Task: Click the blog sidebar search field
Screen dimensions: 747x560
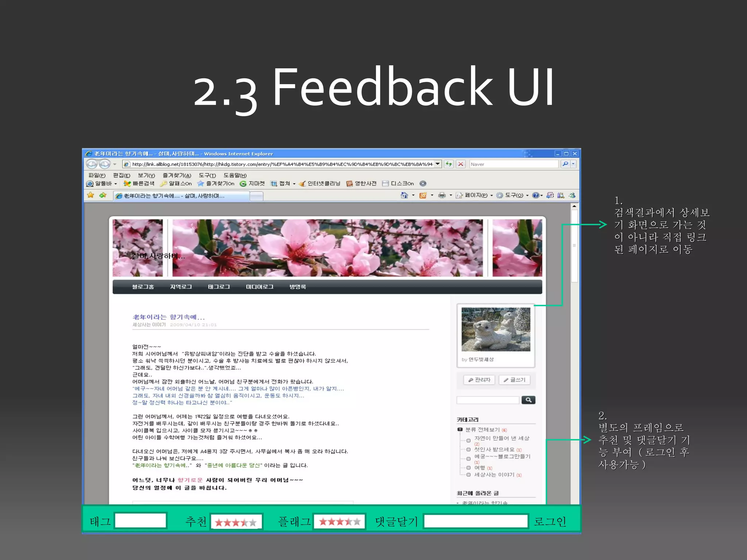Action: point(488,400)
